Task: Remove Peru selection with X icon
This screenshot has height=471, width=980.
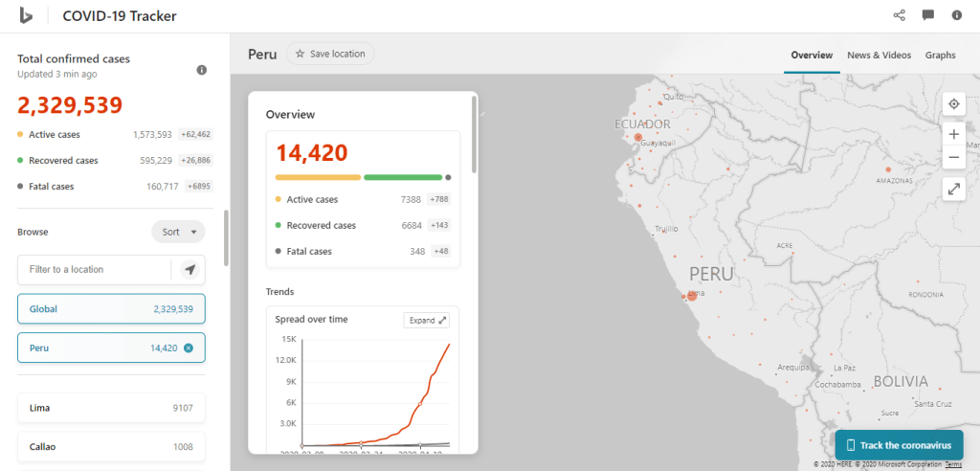Action: [189, 348]
